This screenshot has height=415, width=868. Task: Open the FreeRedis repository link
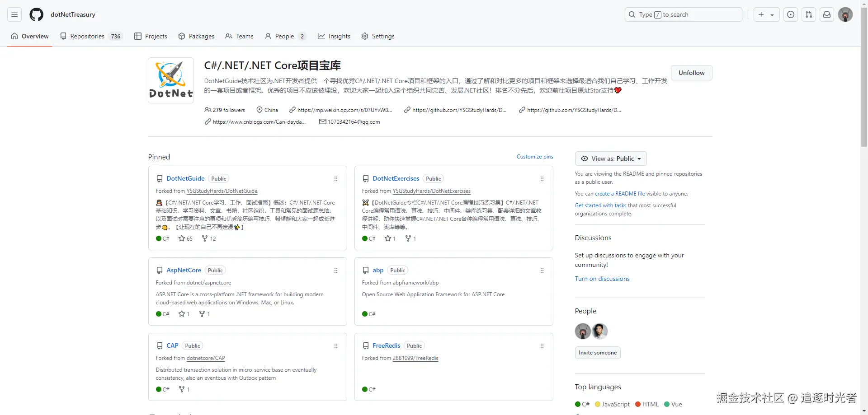[x=387, y=345]
